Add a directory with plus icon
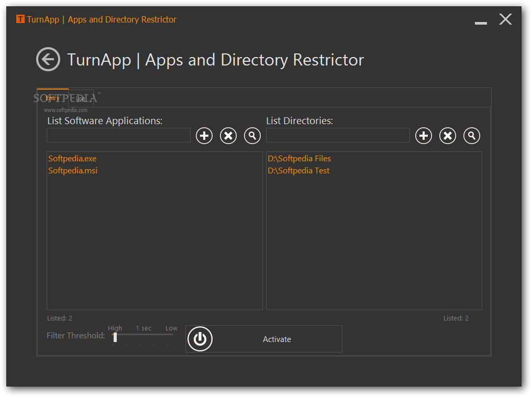The image size is (532, 397). click(424, 136)
